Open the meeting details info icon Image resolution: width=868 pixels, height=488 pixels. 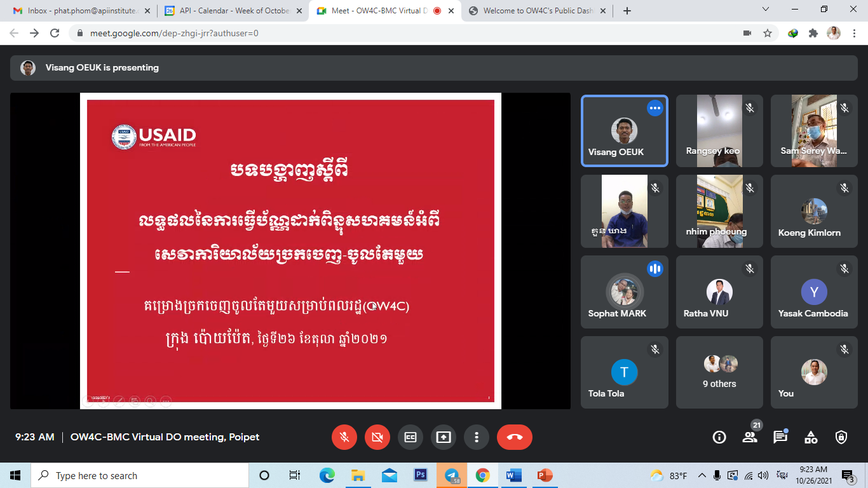coord(719,437)
